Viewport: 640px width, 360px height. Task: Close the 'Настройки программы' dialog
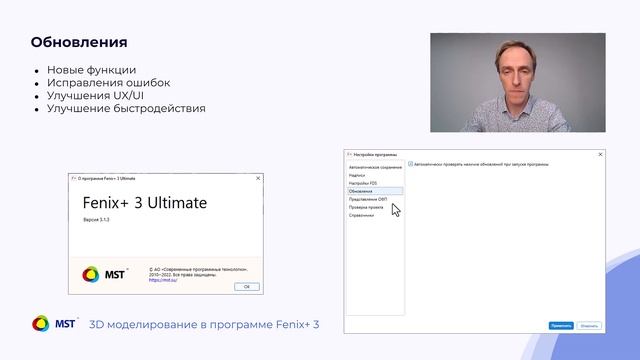tap(600, 154)
